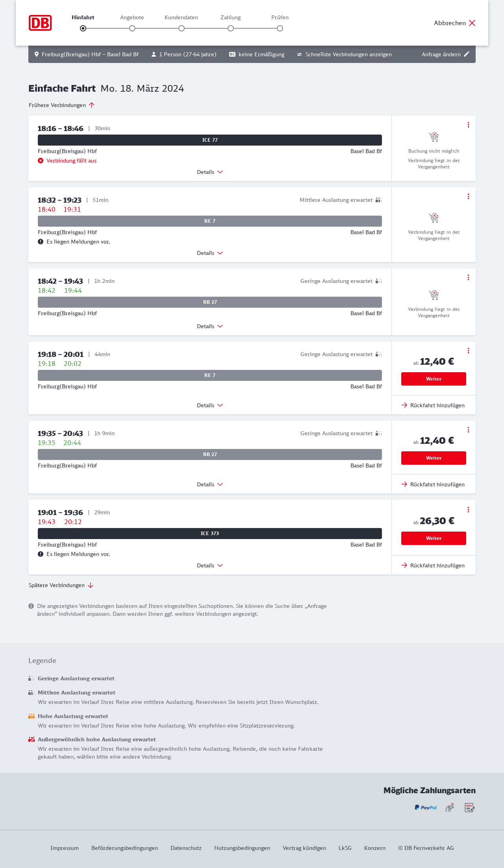
Task: Open three-dot menu for ICE 373 connection
Action: click(x=468, y=510)
